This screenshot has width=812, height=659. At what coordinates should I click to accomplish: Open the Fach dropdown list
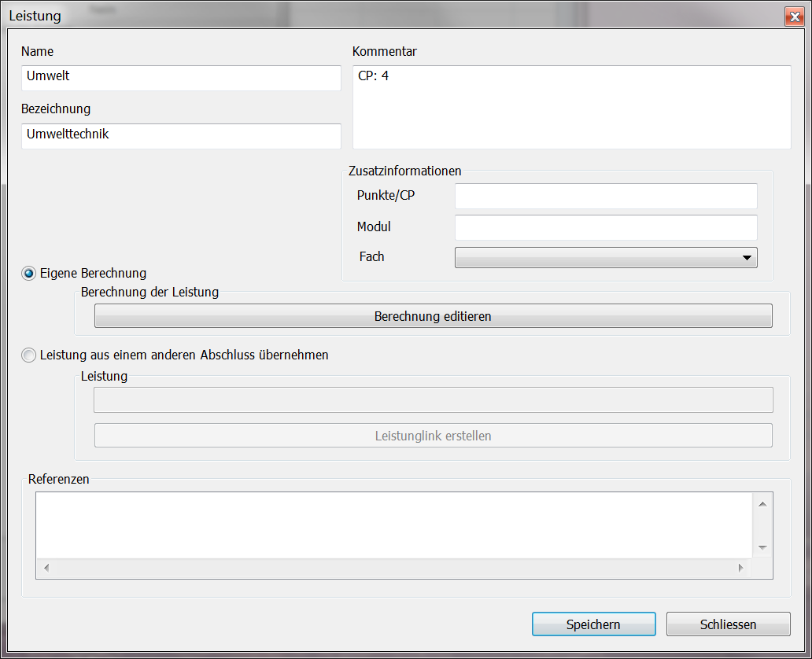(605, 257)
